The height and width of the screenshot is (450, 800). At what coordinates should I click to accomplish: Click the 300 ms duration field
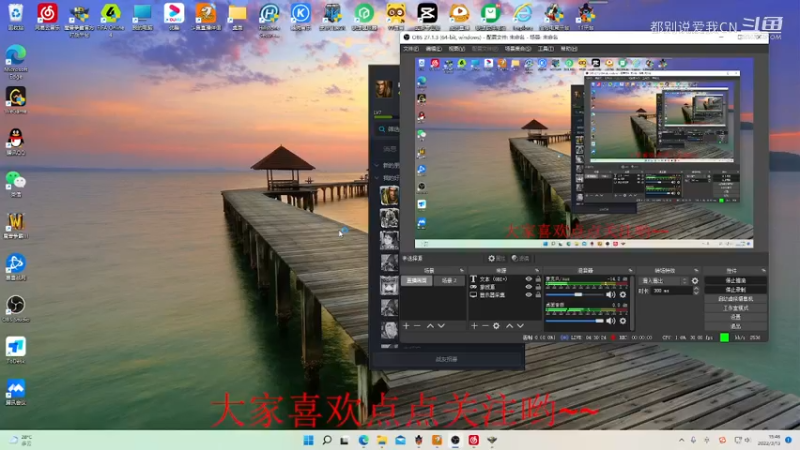[x=672, y=291]
